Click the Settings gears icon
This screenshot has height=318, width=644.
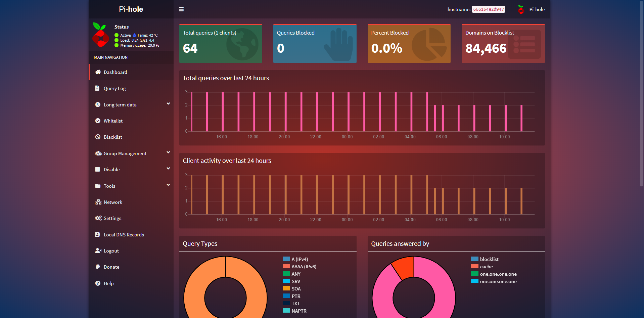tap(98, 218)
